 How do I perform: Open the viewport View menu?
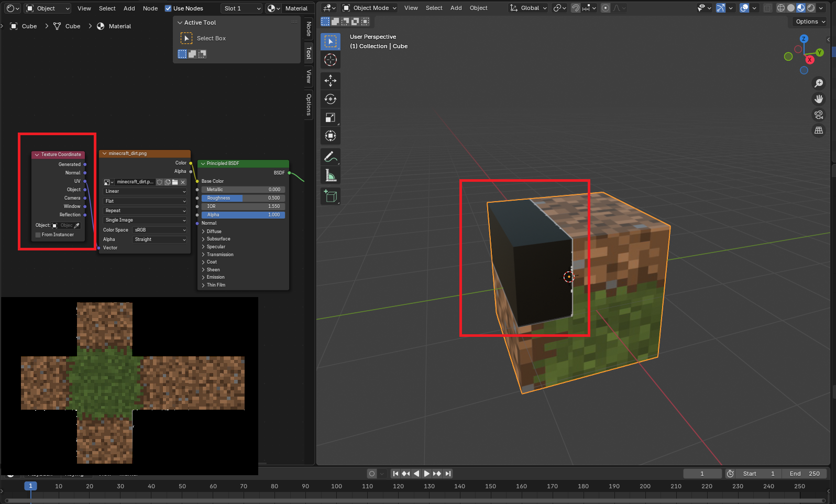(x=411, y=8)
